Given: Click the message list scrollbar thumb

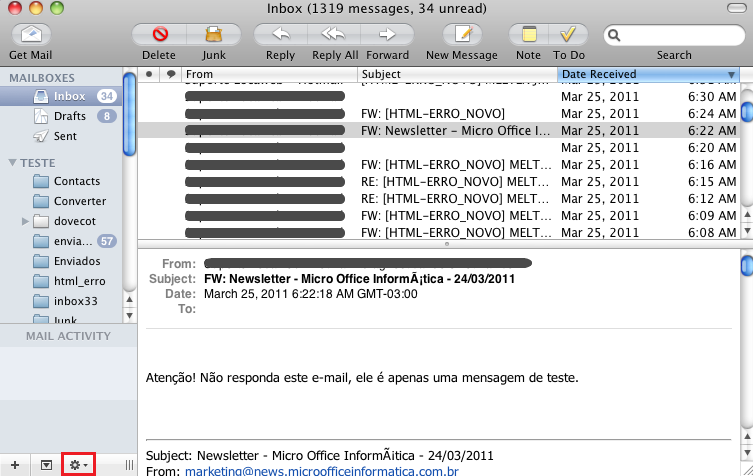Looking at the screenshot, I should [x=747, y=111].
